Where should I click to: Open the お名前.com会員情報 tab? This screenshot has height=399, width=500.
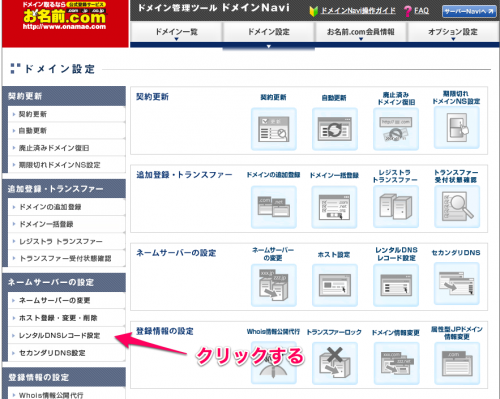(361, 32)
